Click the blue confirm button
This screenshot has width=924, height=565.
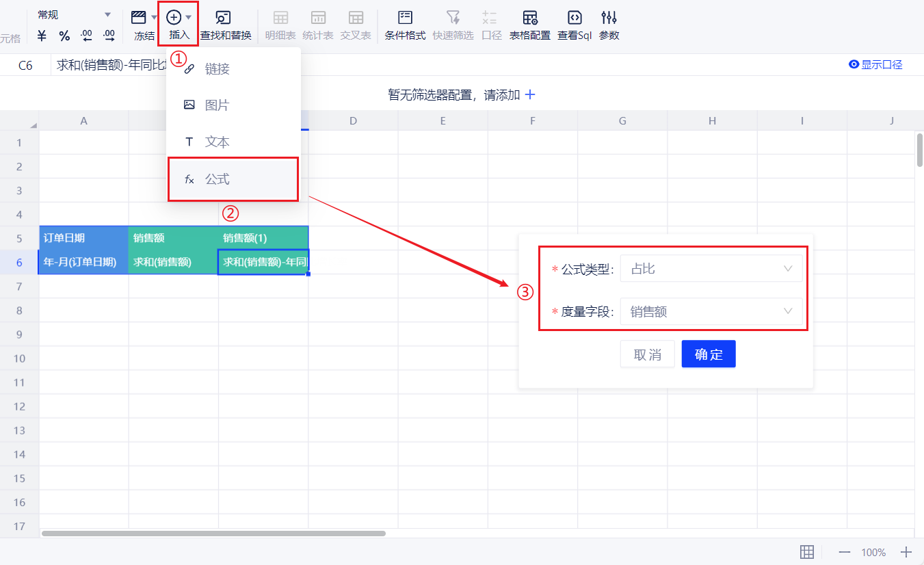tap(708, 354)
